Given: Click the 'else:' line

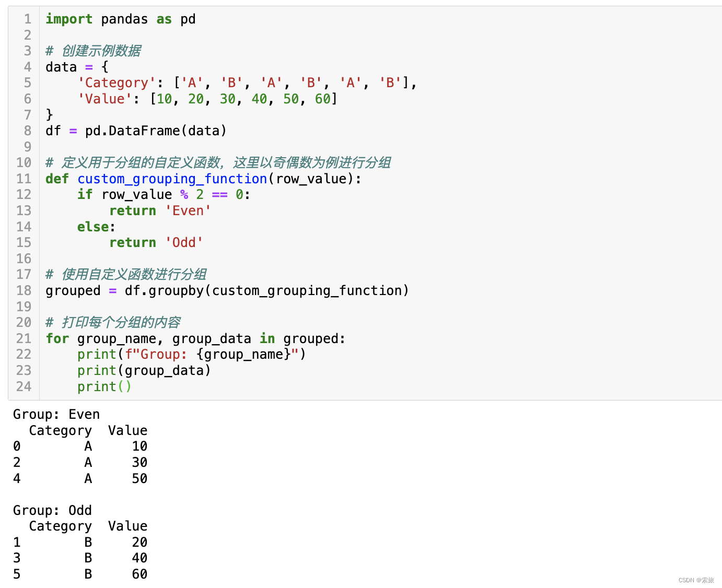Looking at the screenshot, I should click(x=97, y=227).
